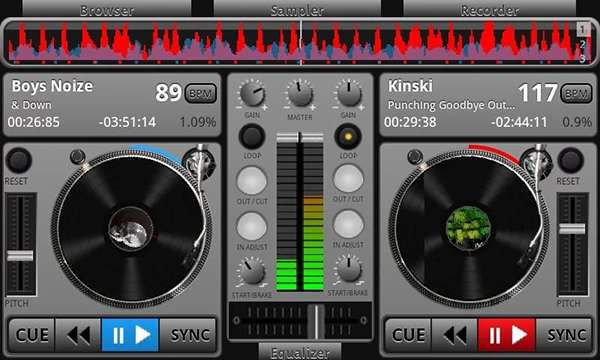Click the right deck elapsed time 00:29:38
Image resolution: width=600 pixels, height=360 pixels.
[410, 122]
